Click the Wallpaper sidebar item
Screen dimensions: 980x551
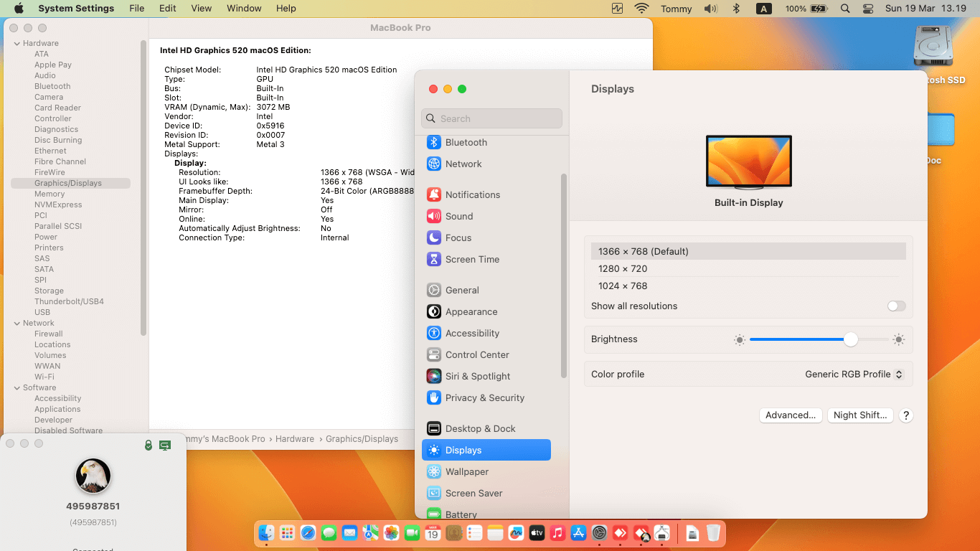coord(466,471)
